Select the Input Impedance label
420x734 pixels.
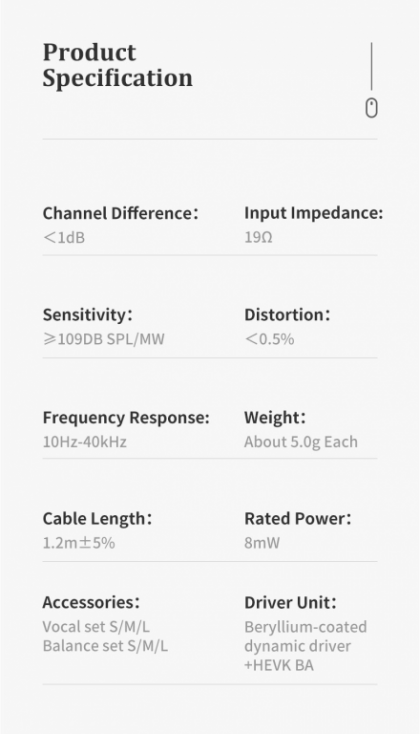(314, 213)
